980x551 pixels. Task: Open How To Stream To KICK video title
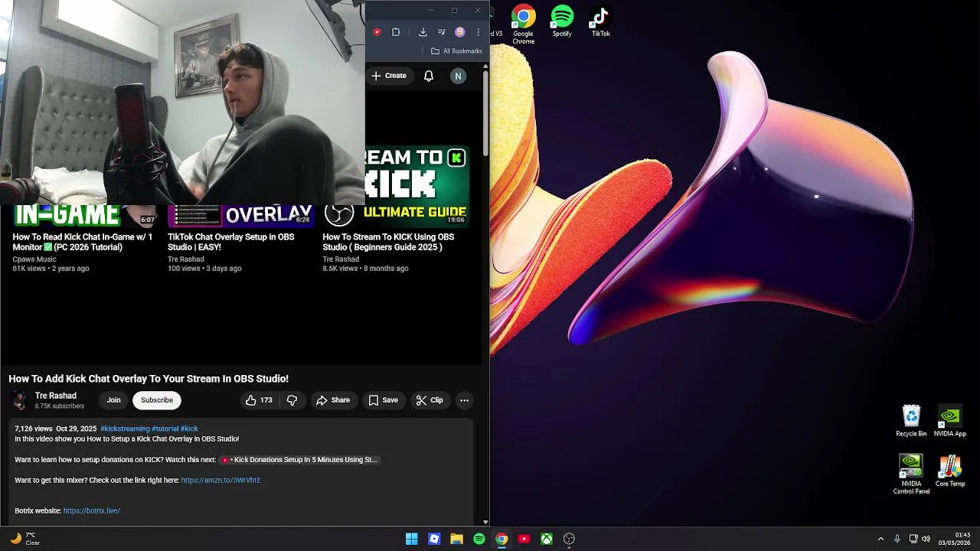(388, 242)
